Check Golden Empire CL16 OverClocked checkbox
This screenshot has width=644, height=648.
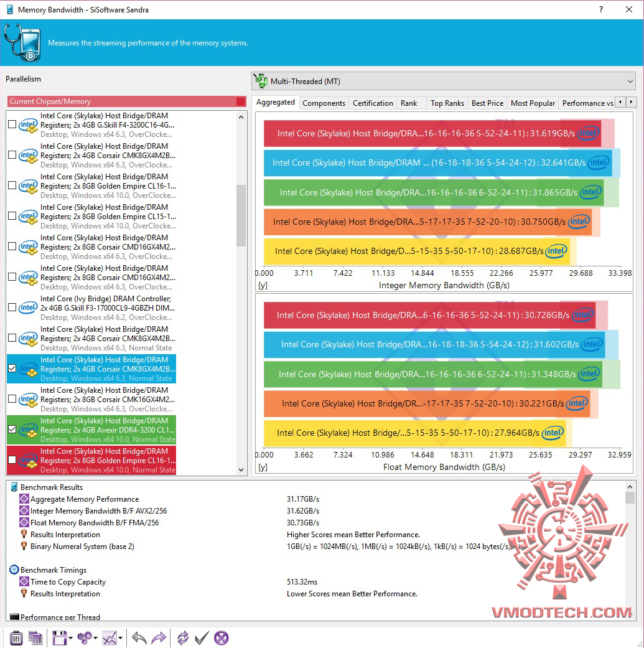12,185
